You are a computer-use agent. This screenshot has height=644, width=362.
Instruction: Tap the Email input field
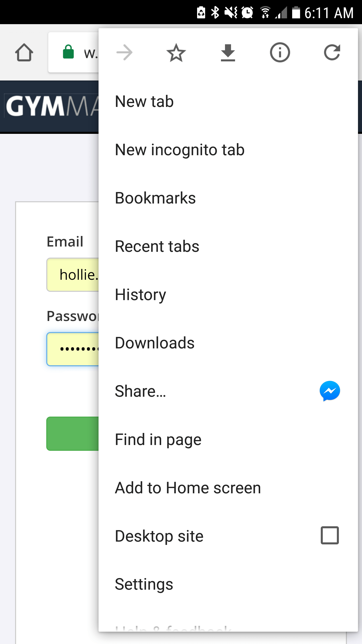tap(73, 275)
